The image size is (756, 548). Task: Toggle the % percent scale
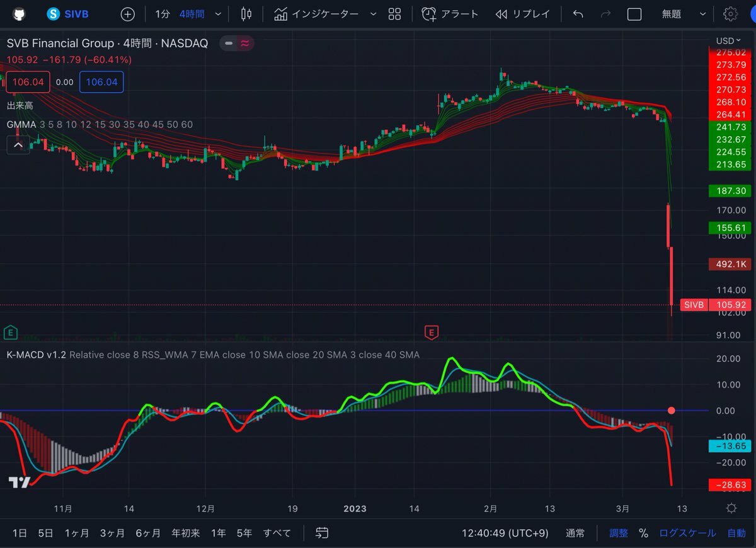tap(643, 533)
